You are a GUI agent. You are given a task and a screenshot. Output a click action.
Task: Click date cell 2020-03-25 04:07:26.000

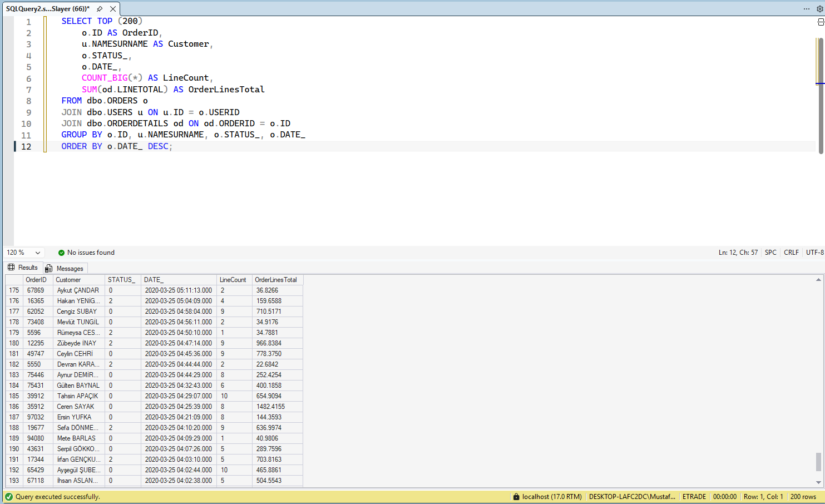pos(179,449)
